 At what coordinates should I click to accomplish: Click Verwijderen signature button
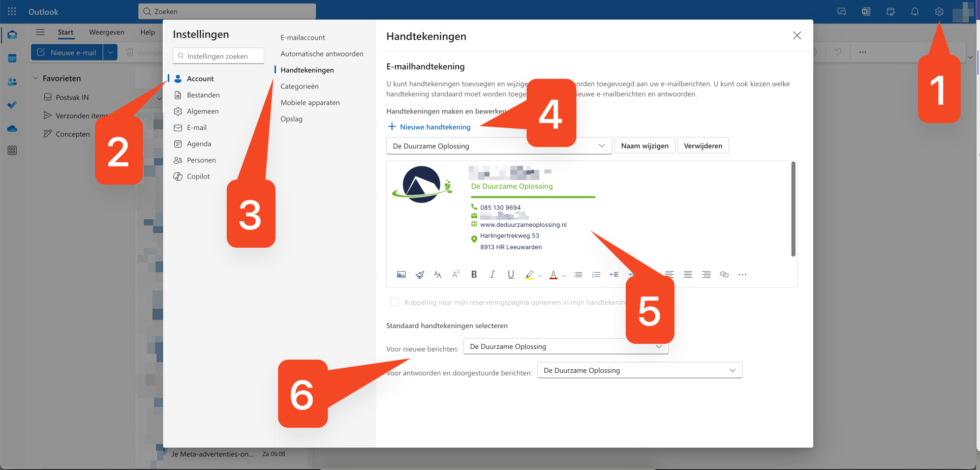point(703,146)
